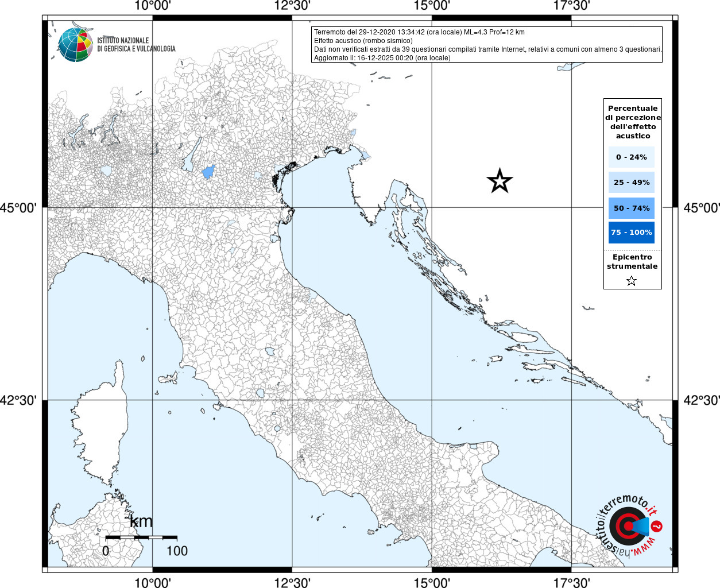Select the 50 - 74% legend swatch
The width and height of the screenshot is (720, 588).
pyautogui.click(x=632, y=208)
